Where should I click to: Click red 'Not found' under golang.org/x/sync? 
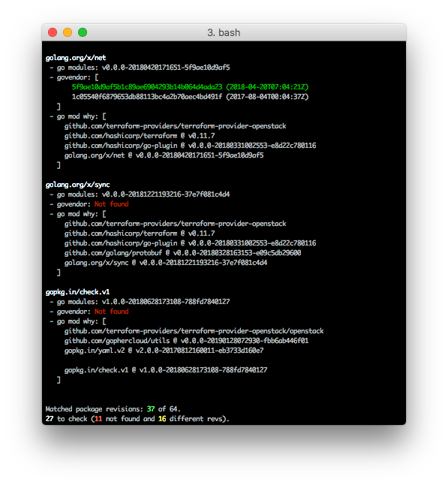coord(111,204)
